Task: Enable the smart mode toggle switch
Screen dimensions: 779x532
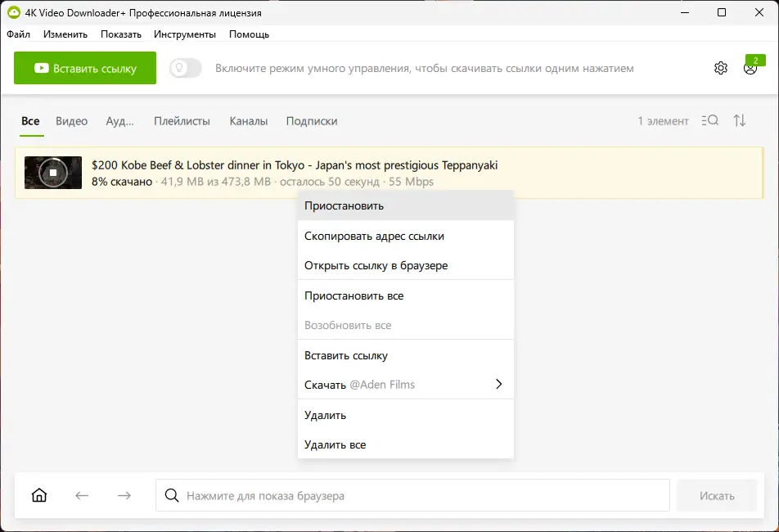Action: click(186, 68)
